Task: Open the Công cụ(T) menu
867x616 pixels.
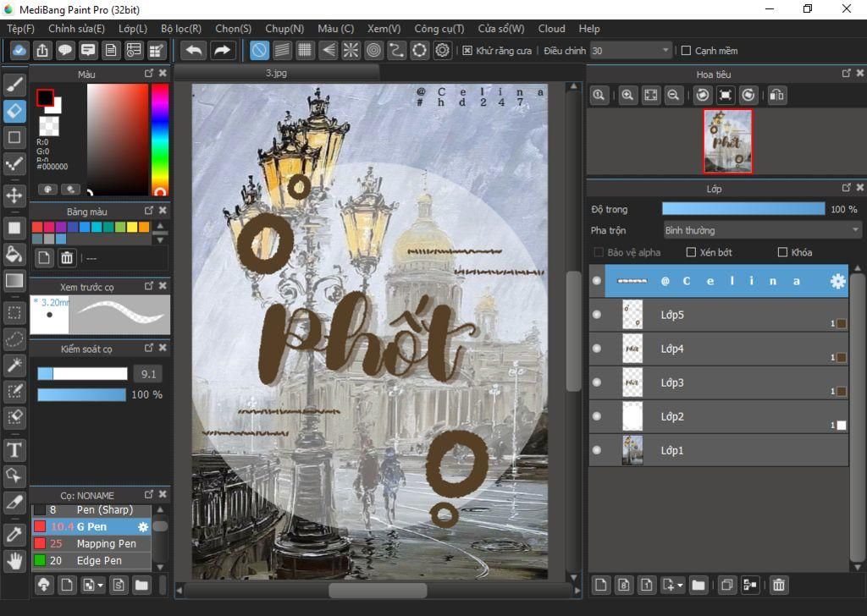Action: 439,29
